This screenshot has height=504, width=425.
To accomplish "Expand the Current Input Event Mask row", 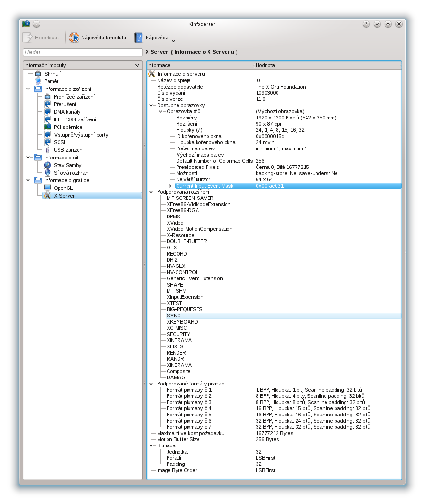I will coord(170,186).
